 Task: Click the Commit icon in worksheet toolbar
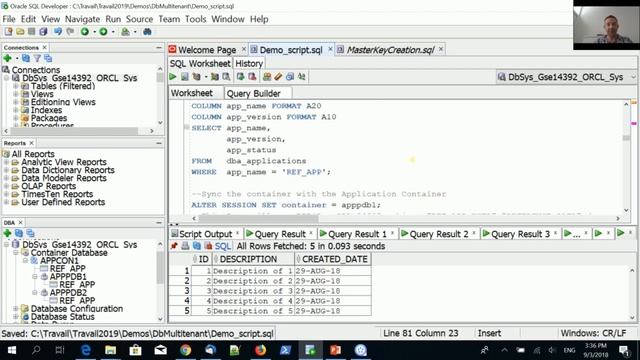pos(240,77)
